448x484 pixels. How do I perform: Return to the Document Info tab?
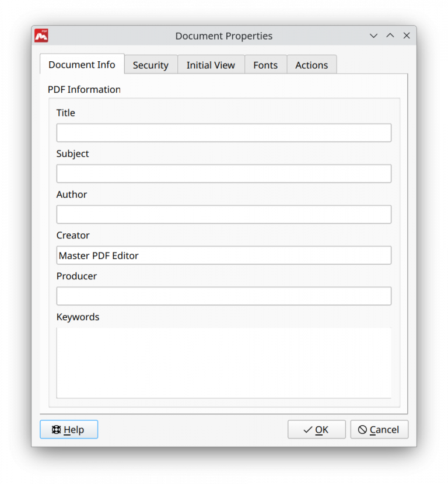pos(82,65)
